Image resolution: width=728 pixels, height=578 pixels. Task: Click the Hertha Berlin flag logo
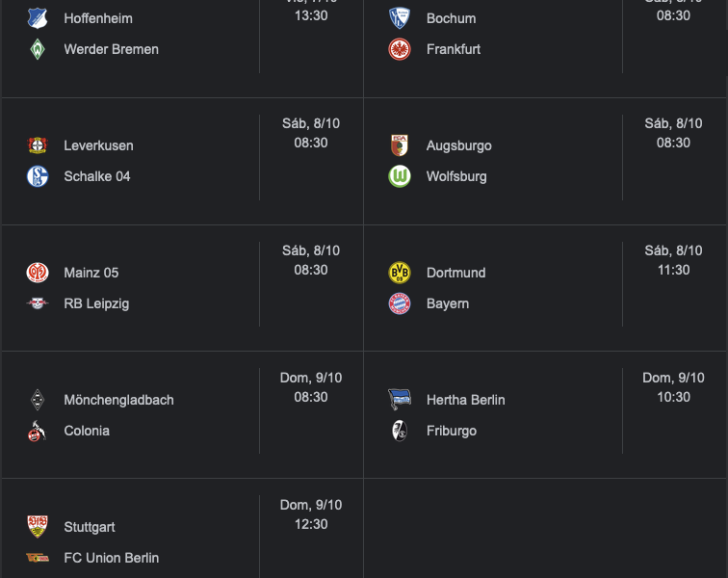click(x=400, y=400)
